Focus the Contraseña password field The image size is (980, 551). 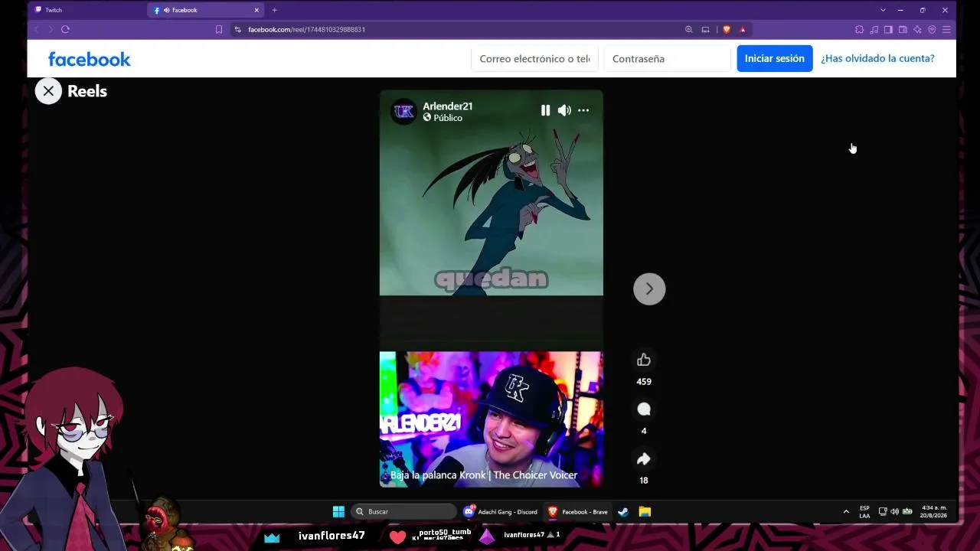667,59
